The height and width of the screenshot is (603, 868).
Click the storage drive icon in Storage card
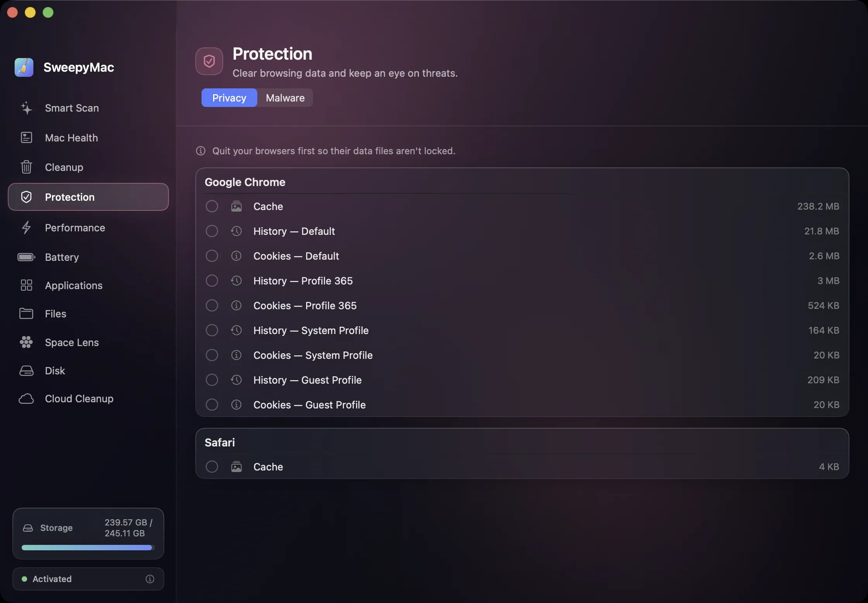(x=28, y=528)
